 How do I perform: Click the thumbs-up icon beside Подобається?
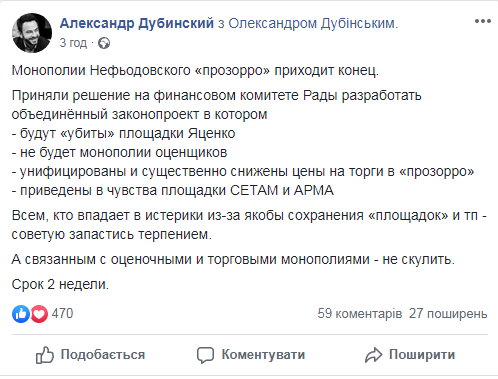pyautogui.click(x=45, y=355)
